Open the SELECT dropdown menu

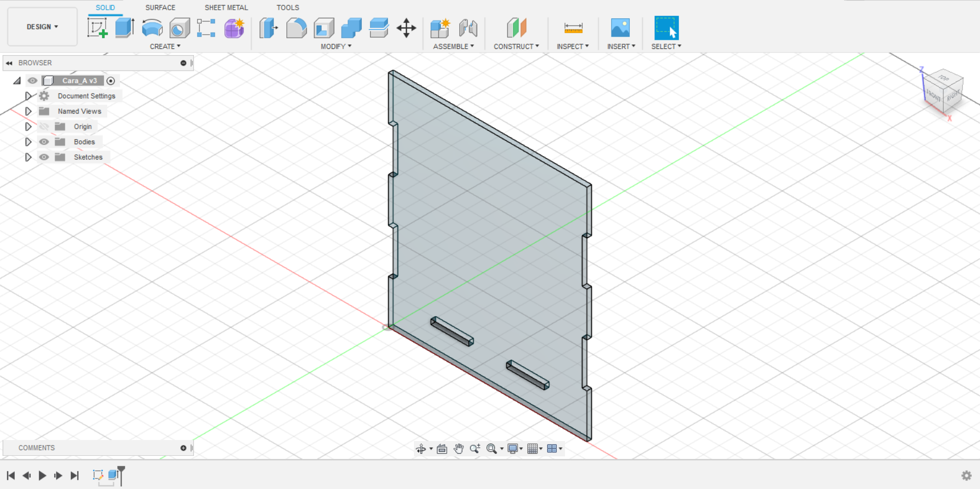(x=666, y=46)
